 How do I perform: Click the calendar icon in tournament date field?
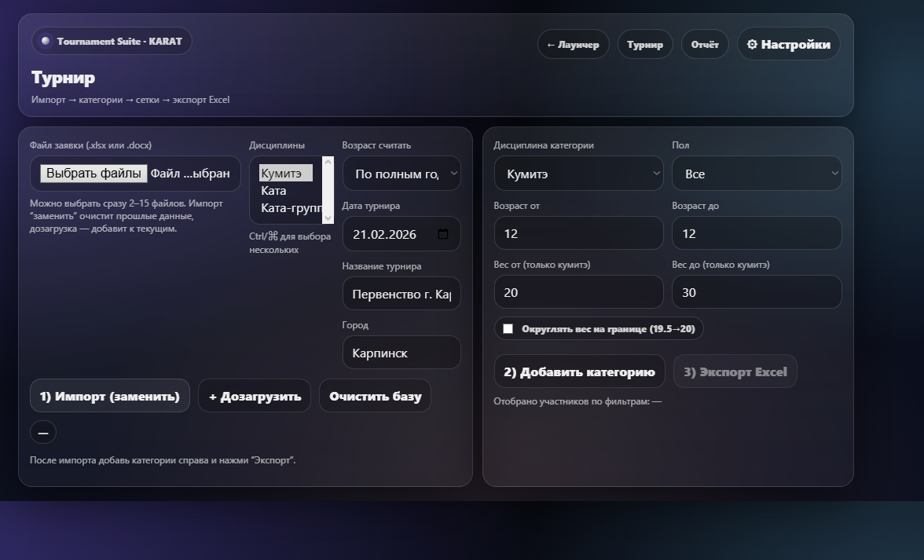[442, 234]
